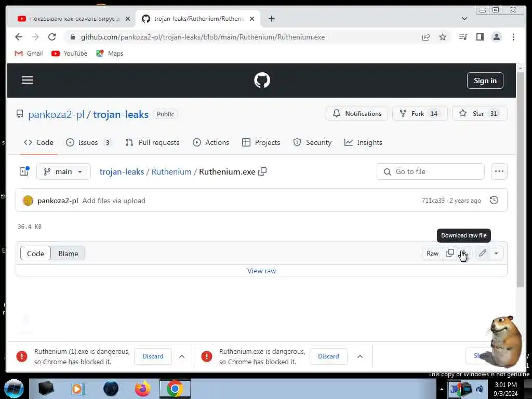Focus the Go to file search field
Image resolution: width=532 pixels, height=399 pixels.
(430, 171)
